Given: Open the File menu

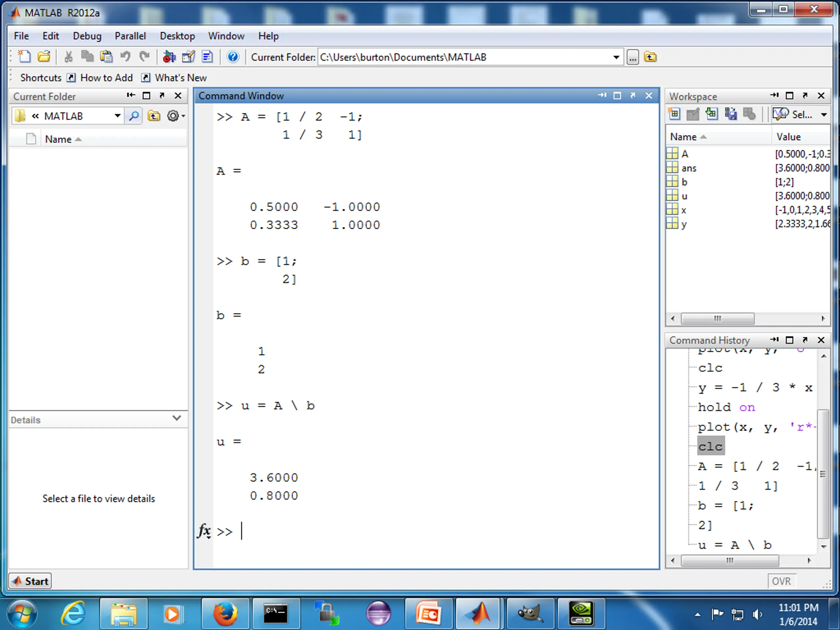Looking at the screenshot, I should tap(21, 36).
